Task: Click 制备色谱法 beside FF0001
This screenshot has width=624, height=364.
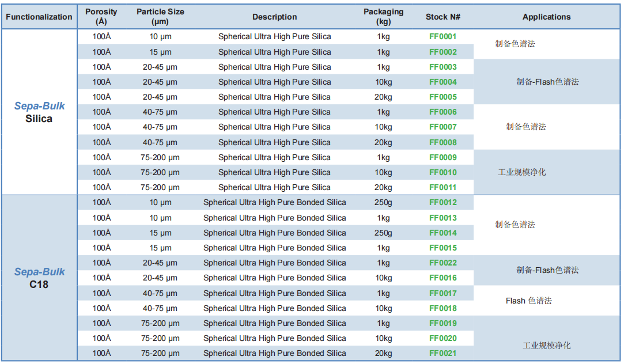Action: 515,44
